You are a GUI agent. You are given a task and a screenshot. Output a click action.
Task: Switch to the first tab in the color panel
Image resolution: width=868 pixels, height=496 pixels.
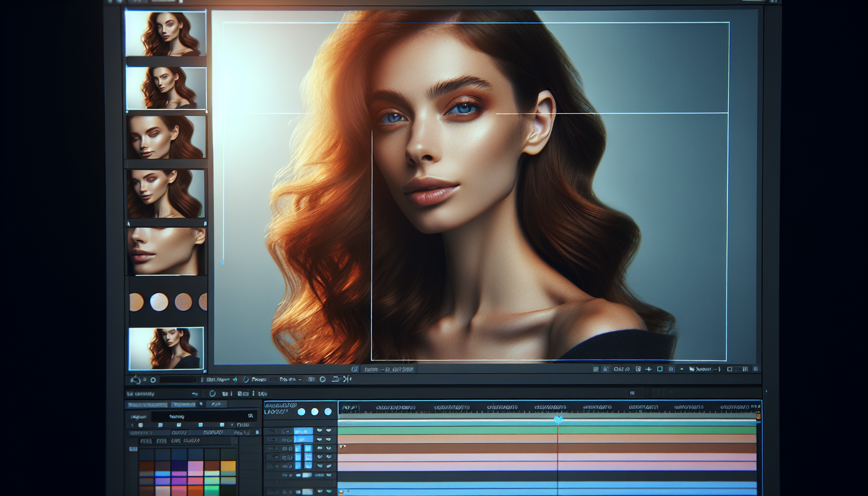[x=147, y=404]
